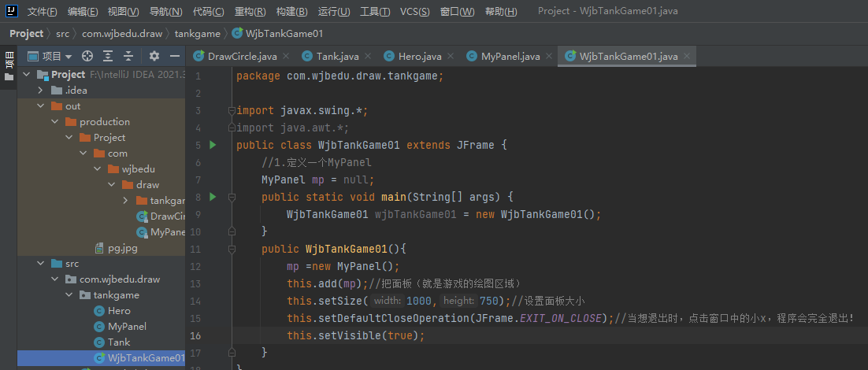The height and width of the screenshot is (370, 868).
Task: Click the locate current file target icon
Action: click(87, 57)
